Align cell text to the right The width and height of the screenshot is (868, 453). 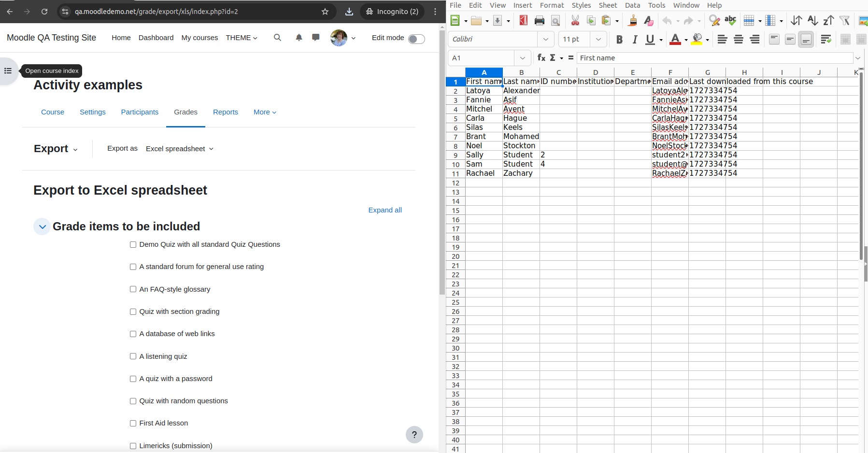pos(754,40)
